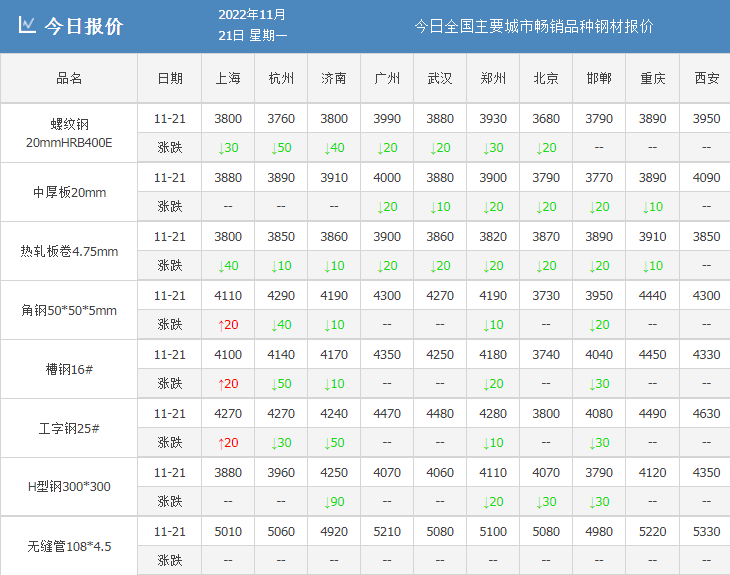Open the 无缝管108*4.5 product row

point(69,546)
